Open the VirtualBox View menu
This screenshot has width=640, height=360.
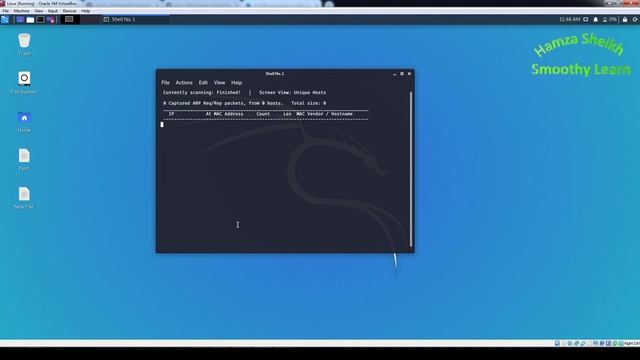tap(39, 11)
